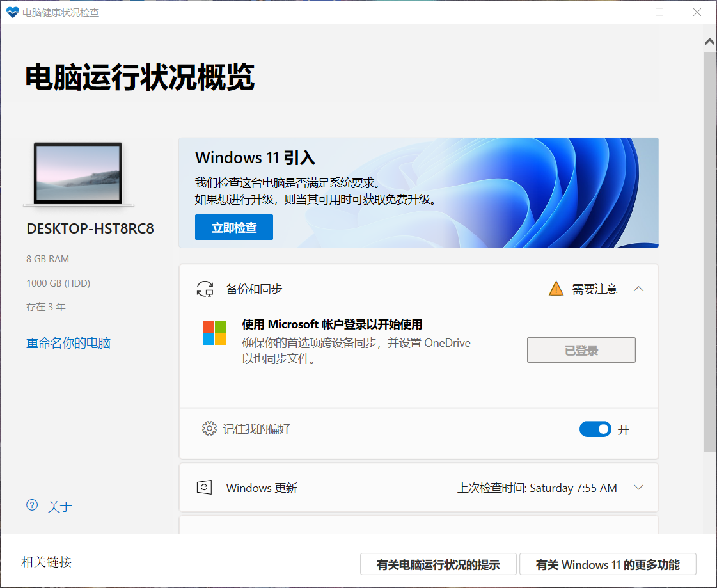
Task: Open 关于 via the question mark icon
Action: pyautogui.click(x=32, y=505)
